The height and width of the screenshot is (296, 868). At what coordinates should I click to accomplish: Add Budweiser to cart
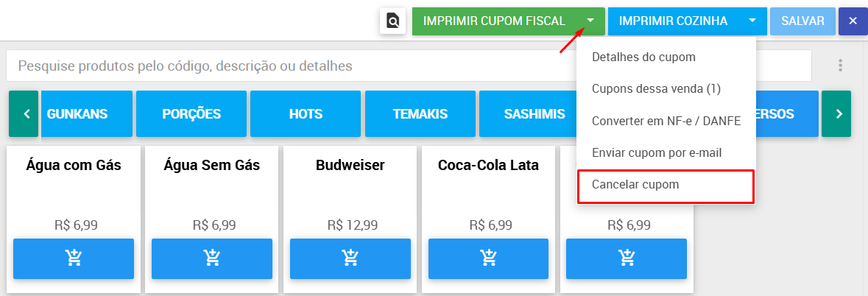click(350, 258)
